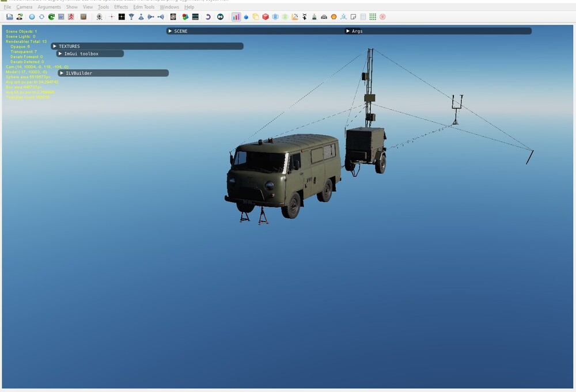Click the open file toolbar icon
Image resolution: width=576 pixels, height=392 pixels.
pos(10,17)
